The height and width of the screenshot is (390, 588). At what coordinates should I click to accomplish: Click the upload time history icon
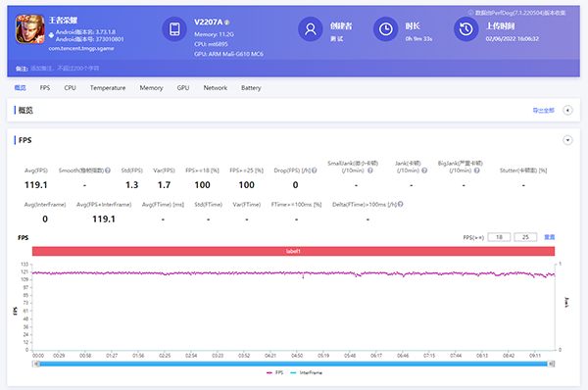pos(465,28)
